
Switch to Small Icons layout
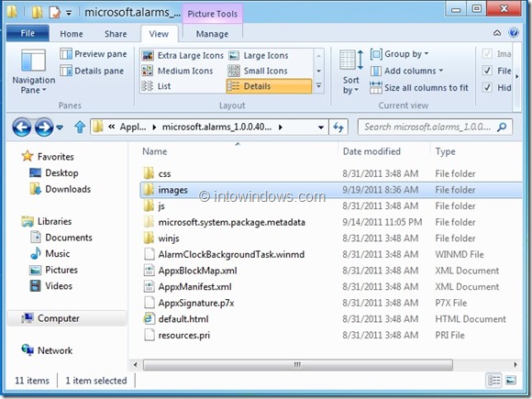tap(258, 71)
